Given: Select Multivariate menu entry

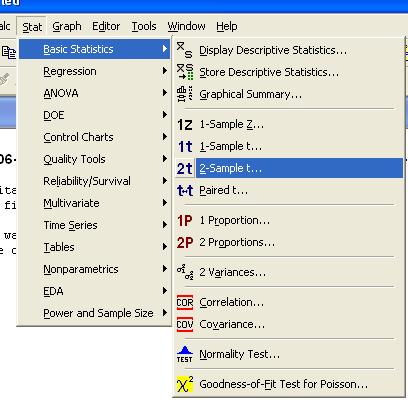Looking at the screenshot, I should (x=95, y=203).
